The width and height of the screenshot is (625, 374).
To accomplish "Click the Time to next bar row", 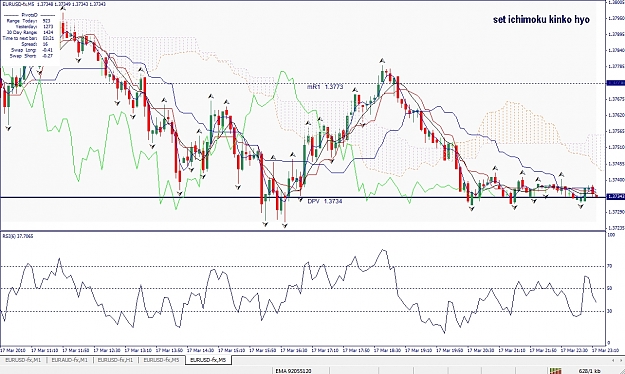I will pos(28,38).
